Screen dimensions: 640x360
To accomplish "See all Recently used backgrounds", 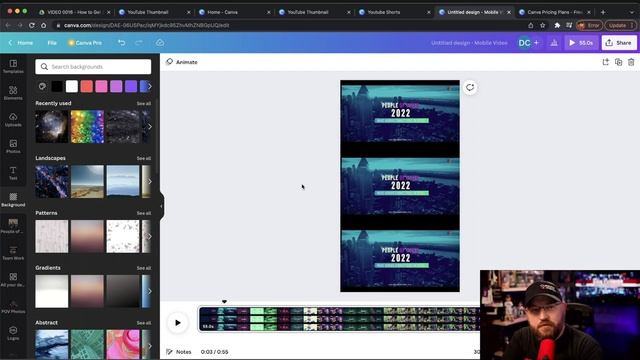I will [144, 104].
